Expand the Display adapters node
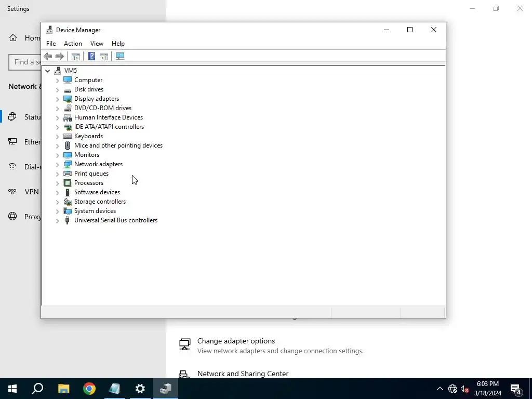This screenshot has height=399, width=532. [57, 99]
